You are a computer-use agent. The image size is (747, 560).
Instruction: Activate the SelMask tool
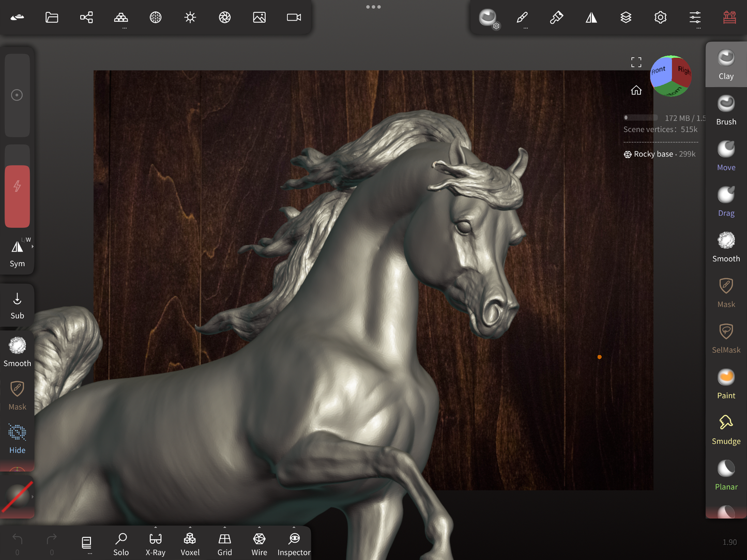click(x=726, y=338)
